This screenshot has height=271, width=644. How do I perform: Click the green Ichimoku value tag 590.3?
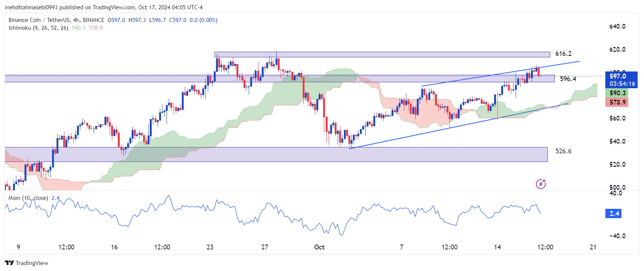tap(617, 93)
